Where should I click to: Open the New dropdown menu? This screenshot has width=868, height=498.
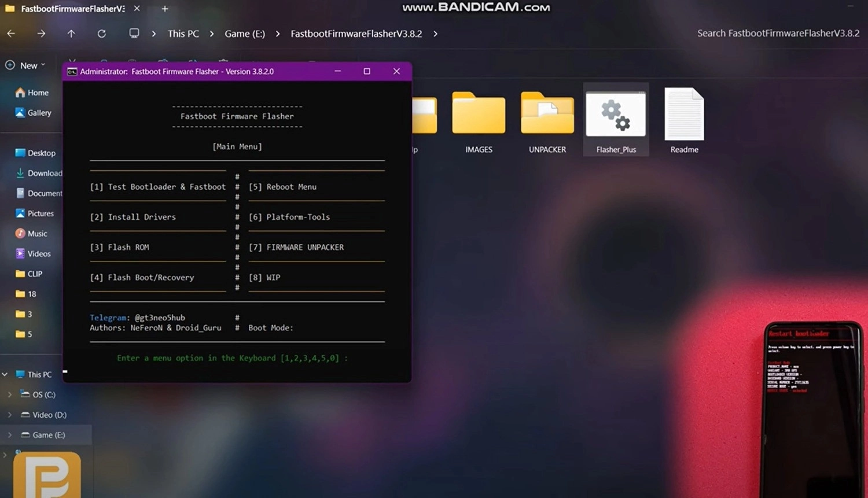coord(25,65)
